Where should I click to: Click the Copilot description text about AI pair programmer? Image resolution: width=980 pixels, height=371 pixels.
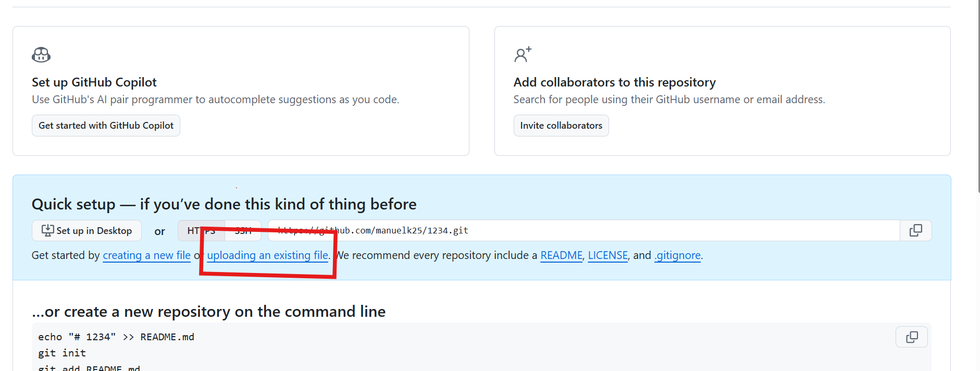tap(215, 100)
